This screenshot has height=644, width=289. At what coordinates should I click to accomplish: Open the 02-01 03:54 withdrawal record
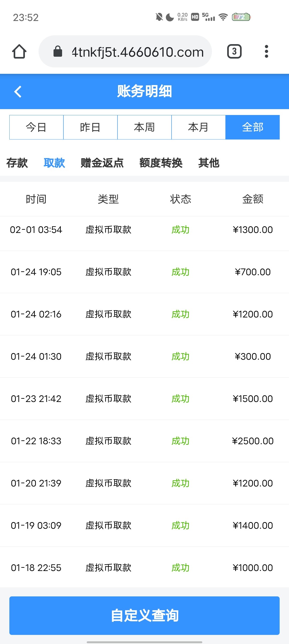(x=144, y=230)
